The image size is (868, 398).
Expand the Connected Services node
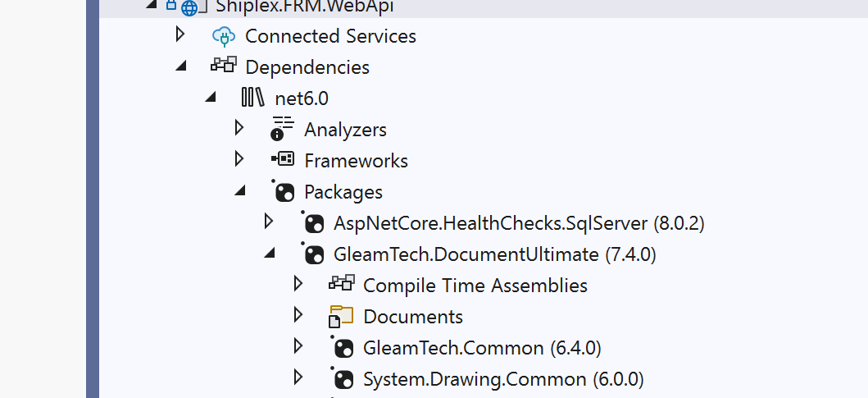(180, 34)
